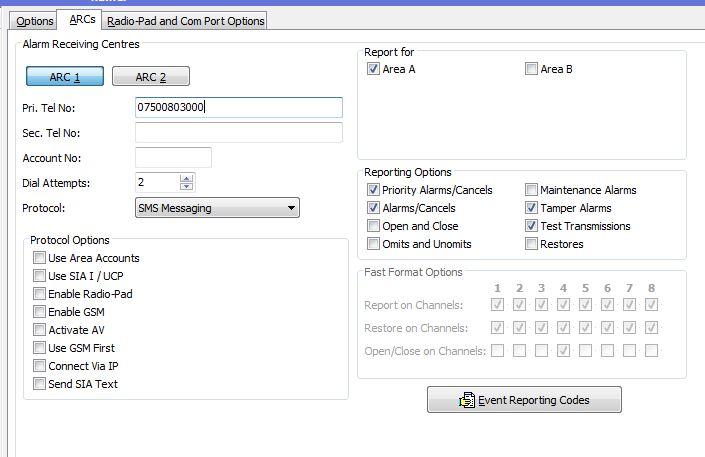Select the ARC 2 button
This screenshot has width=705, height=457.
coord(151,77)
